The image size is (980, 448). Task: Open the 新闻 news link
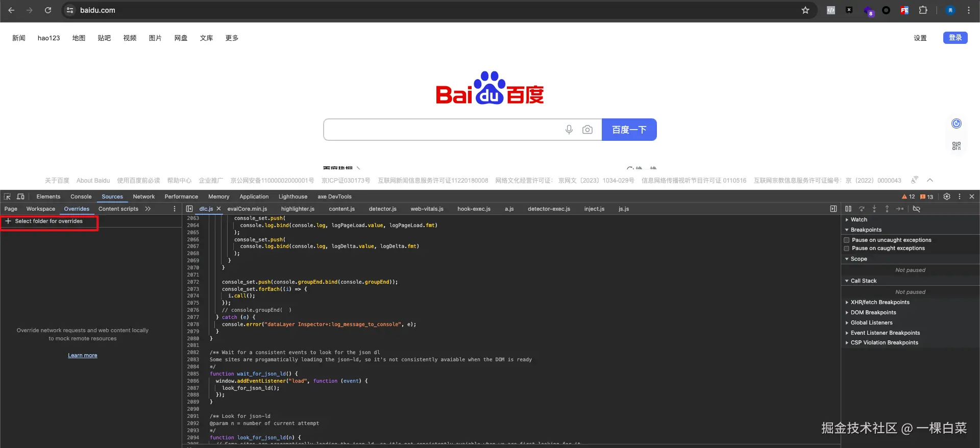[x=19, y=38]
